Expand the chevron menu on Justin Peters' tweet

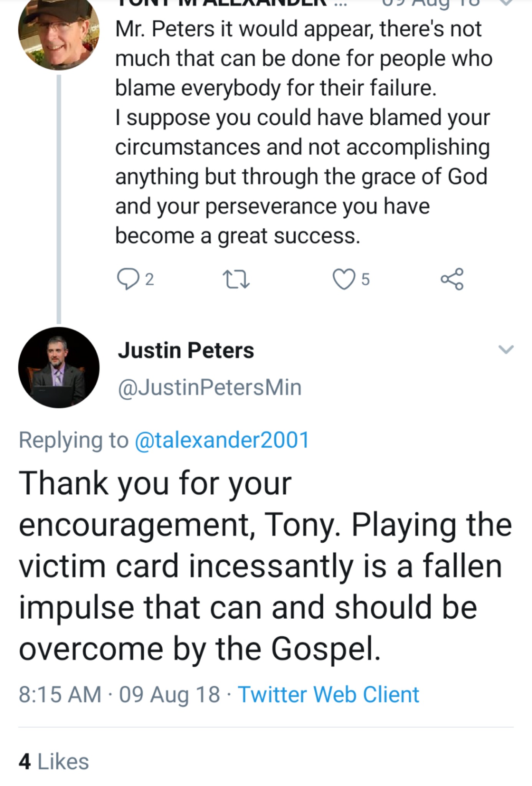click(x=506, y=349)
